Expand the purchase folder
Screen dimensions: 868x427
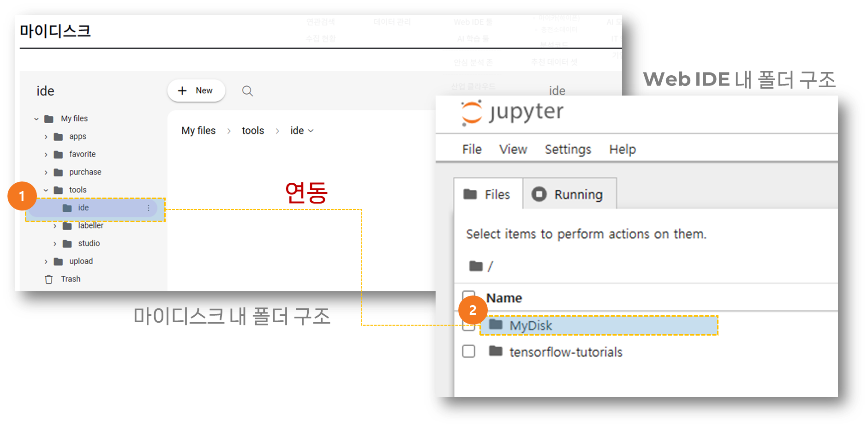pyautogui.click(x=46, y=173)
